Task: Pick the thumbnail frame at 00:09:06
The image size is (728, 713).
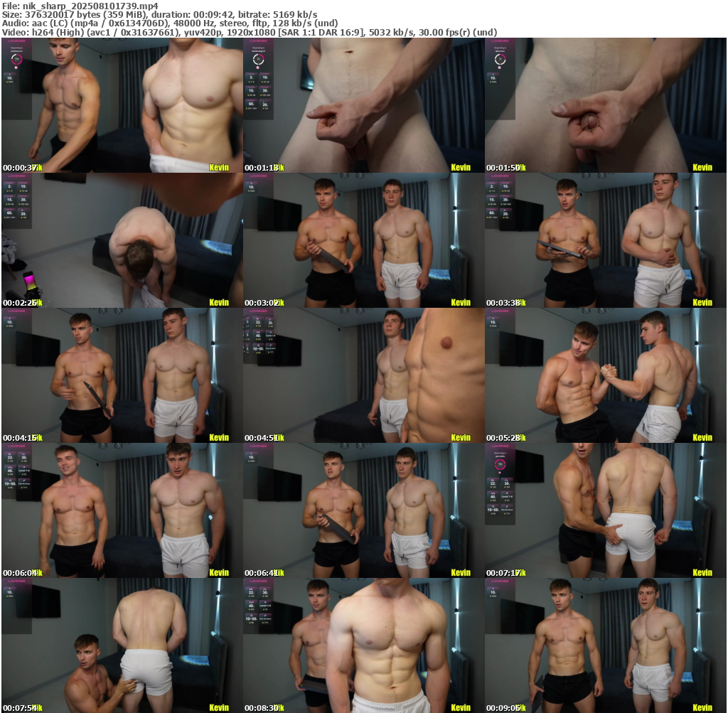Action: 606,645
